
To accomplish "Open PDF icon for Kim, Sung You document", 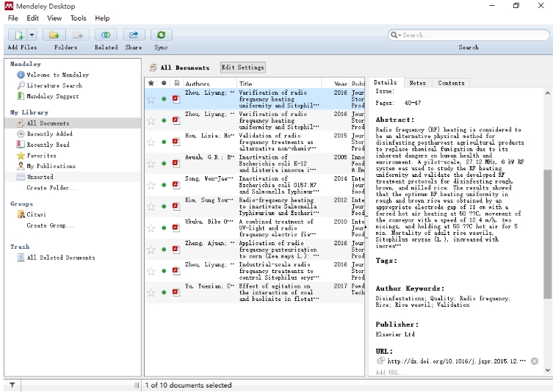I will [176, 206].
